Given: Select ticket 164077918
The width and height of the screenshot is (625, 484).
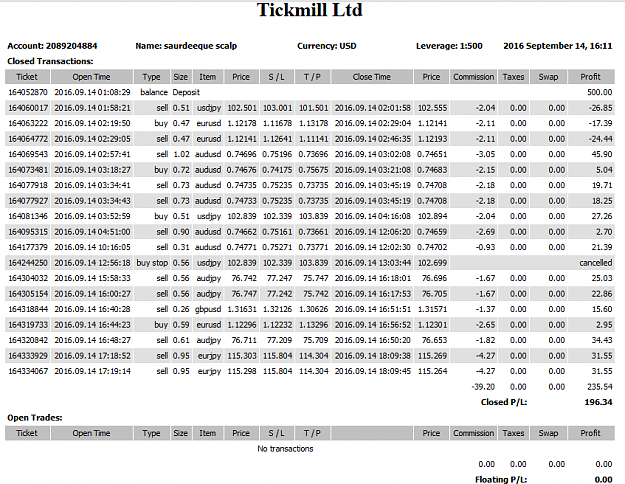Looking at the screenshot, I should 28,185.
